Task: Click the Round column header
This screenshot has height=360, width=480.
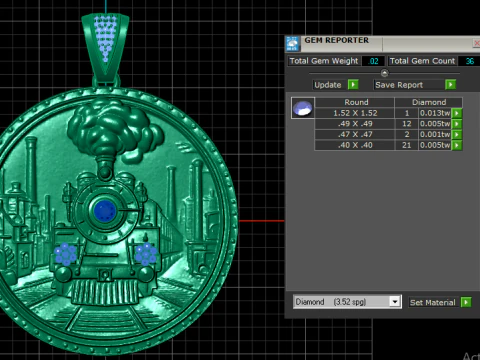Action: coord(355,102)
